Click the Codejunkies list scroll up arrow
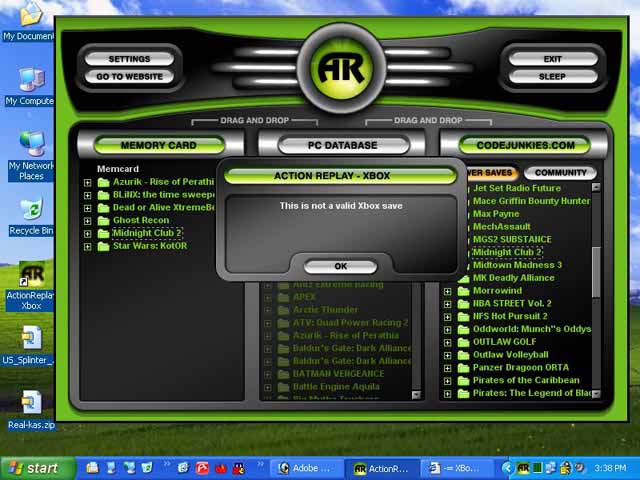This screenshot has width=640, height=480. pos(596,187)
